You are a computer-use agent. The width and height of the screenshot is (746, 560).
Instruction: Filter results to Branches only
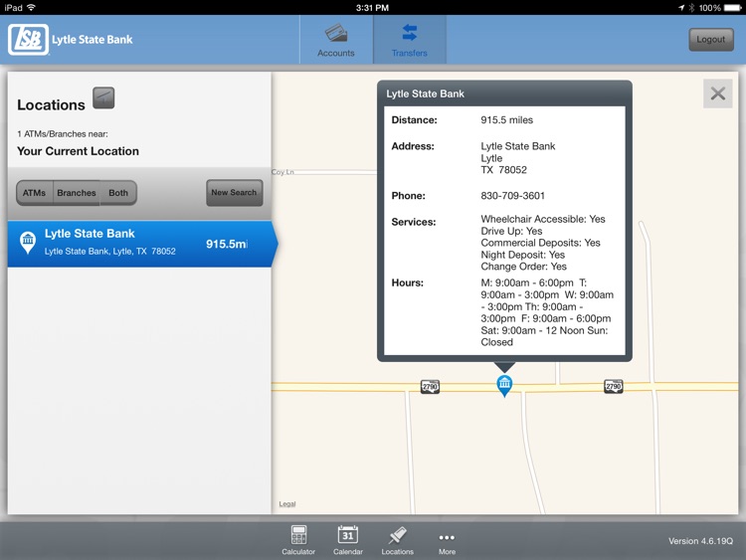click(x=77, y=193)
